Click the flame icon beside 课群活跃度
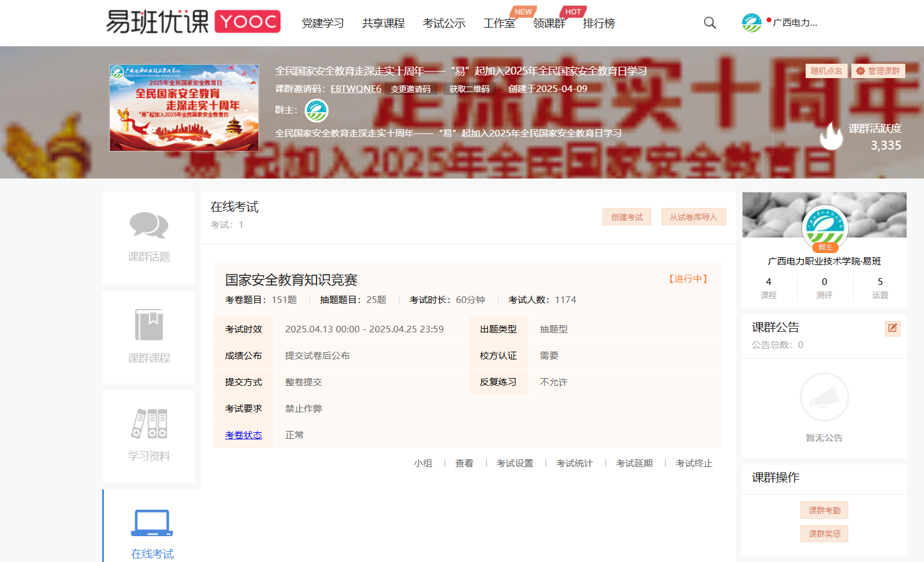 point(831,136)
